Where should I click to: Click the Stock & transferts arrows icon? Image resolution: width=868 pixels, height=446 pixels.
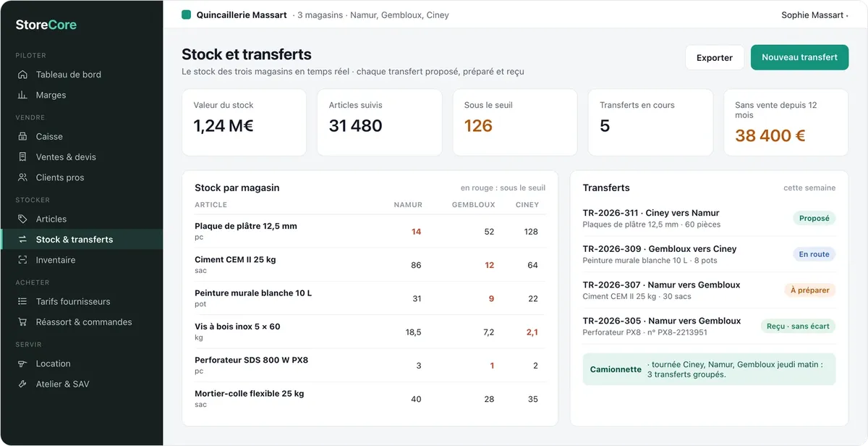[22, 239]
